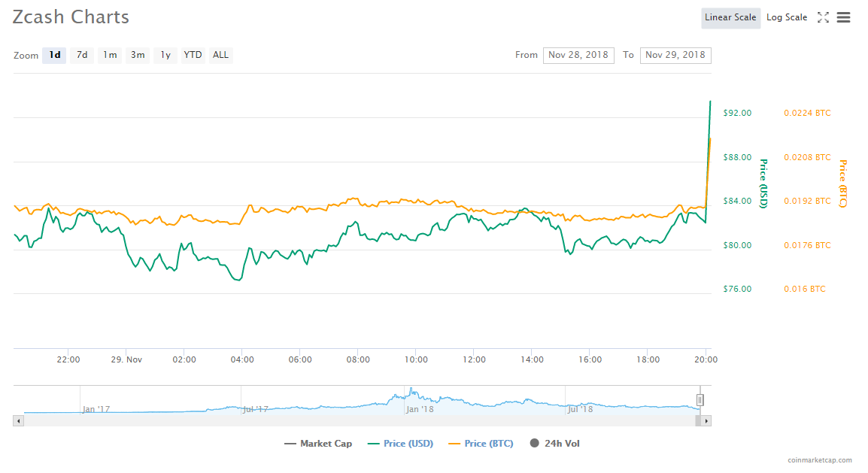Hide Price (BTC) series in legend

(481, 444)
